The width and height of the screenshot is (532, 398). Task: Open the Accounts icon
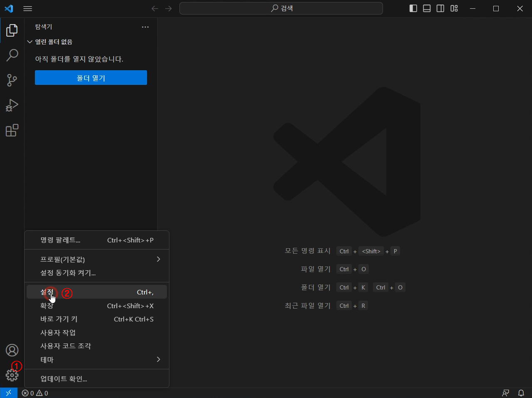point(12,350)
